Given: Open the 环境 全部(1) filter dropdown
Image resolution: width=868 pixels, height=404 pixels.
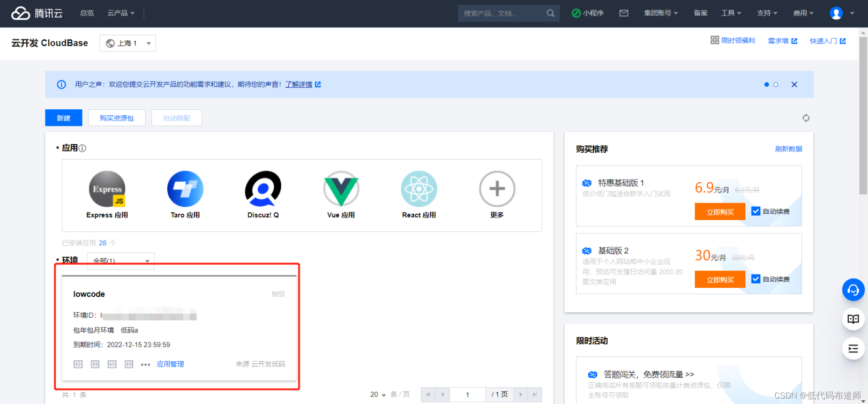Looking at the screenshot, I should [x=121, y=260].
